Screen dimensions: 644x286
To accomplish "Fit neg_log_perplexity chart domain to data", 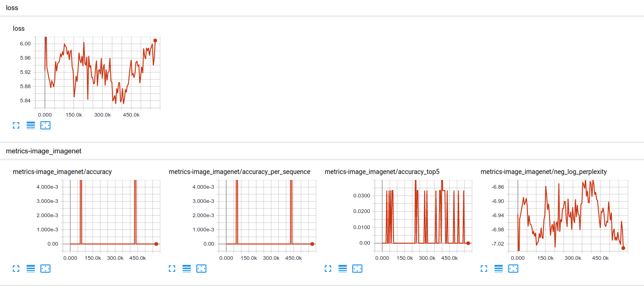I will 513,269.
